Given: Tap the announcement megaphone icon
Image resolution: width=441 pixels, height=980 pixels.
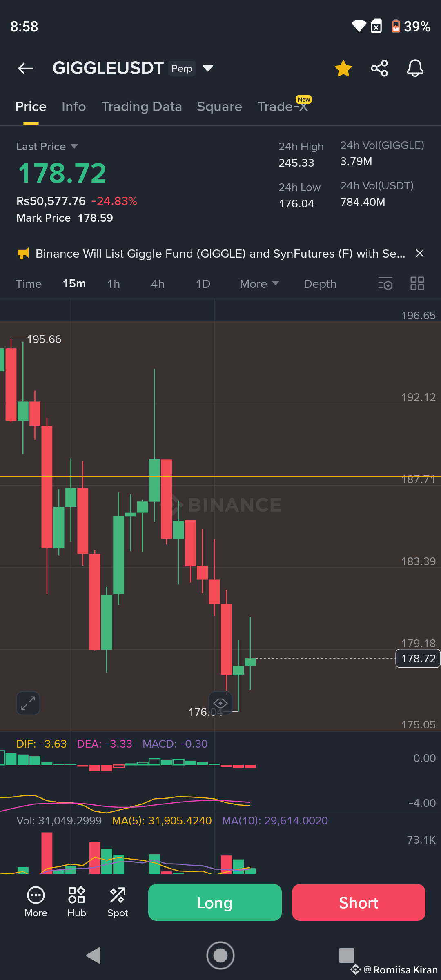Looking at the screenshot, I should tap(23, 254).
